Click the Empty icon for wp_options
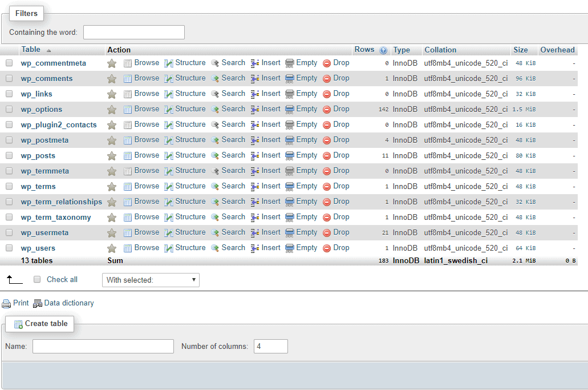 [x=290, y=110]
